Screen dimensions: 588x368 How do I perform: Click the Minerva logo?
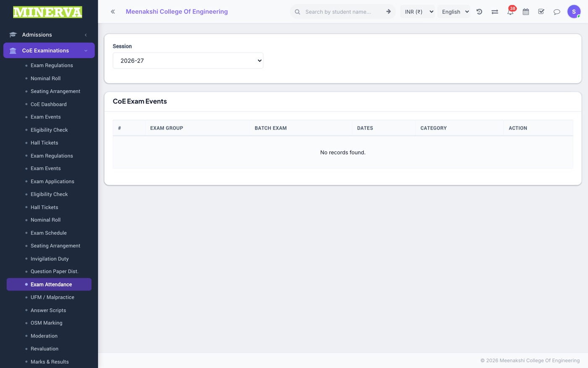(x=47, y=12)
